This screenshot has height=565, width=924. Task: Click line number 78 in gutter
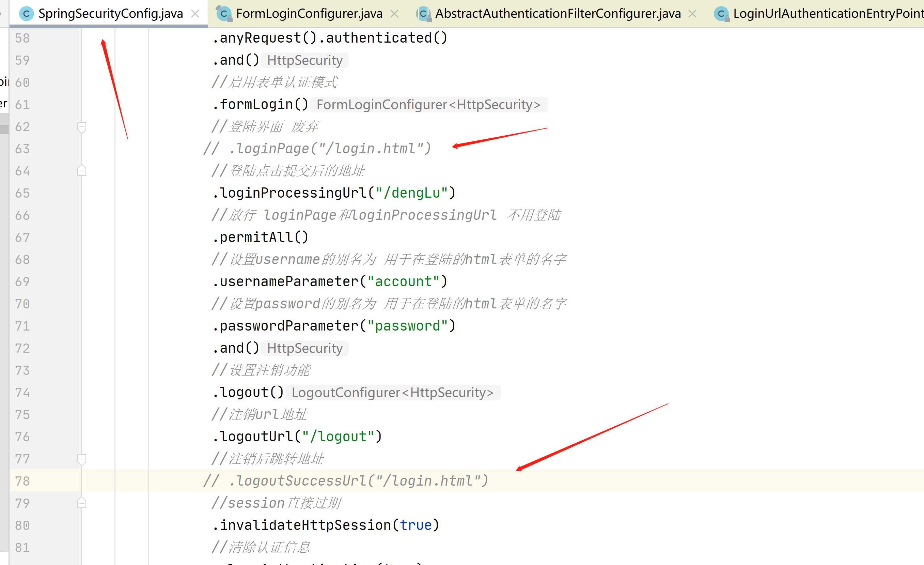pos(22,481)
